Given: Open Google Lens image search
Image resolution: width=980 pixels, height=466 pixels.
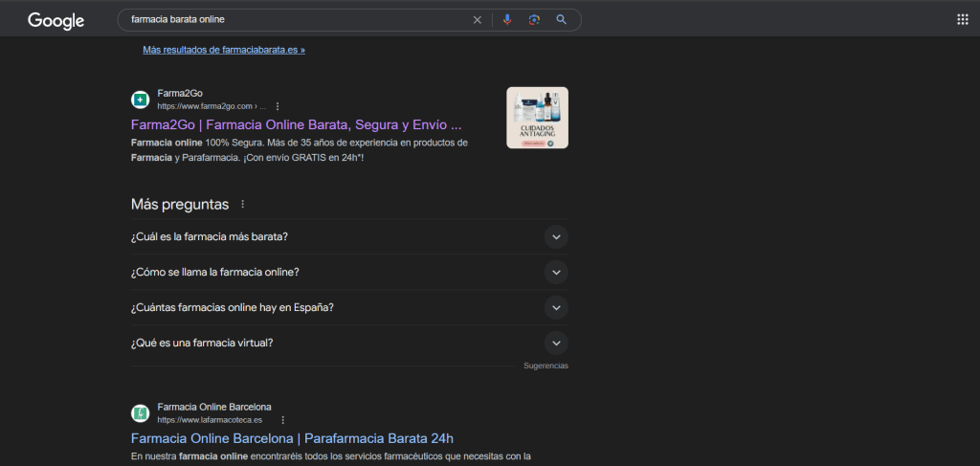Looking at the screenshot, I should point(534,20).
